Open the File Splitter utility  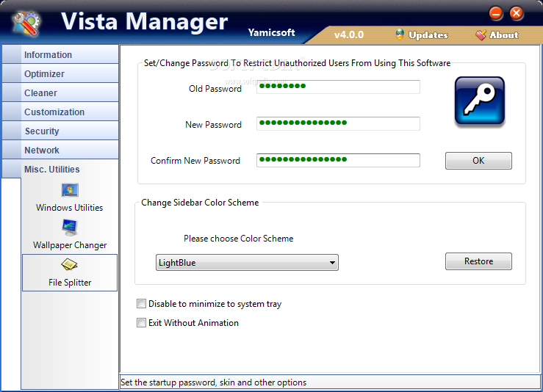pos(70,272)
